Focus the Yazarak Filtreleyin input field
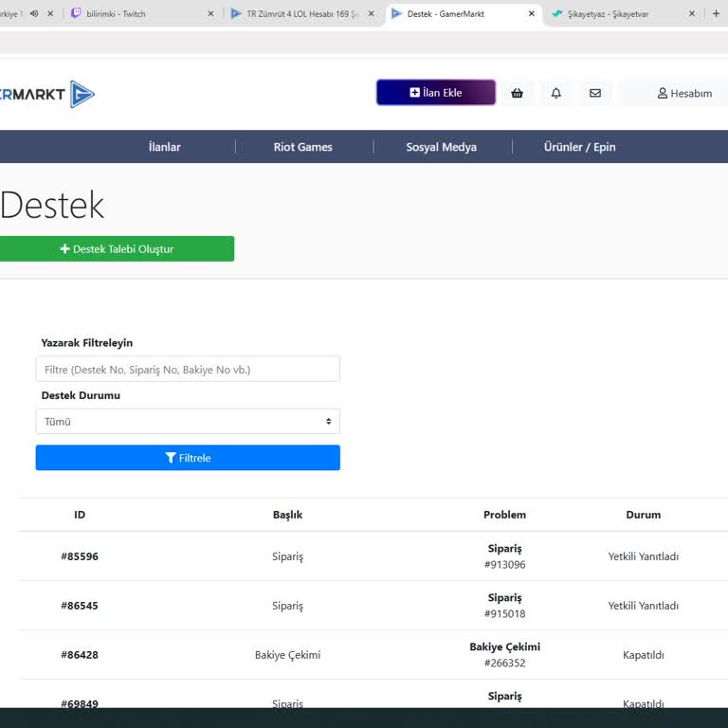 pos(188,369)
